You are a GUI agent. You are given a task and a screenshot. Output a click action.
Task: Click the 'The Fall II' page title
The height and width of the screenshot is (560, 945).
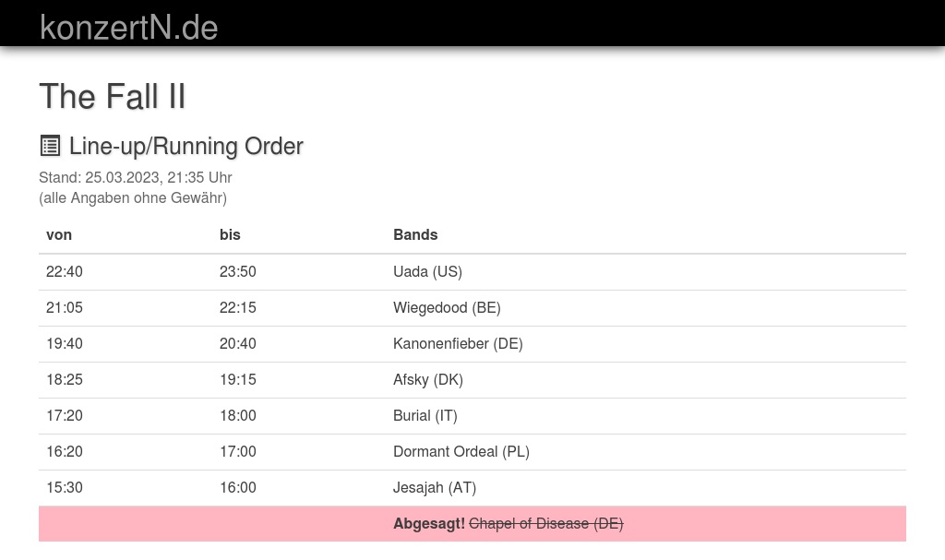112,96
